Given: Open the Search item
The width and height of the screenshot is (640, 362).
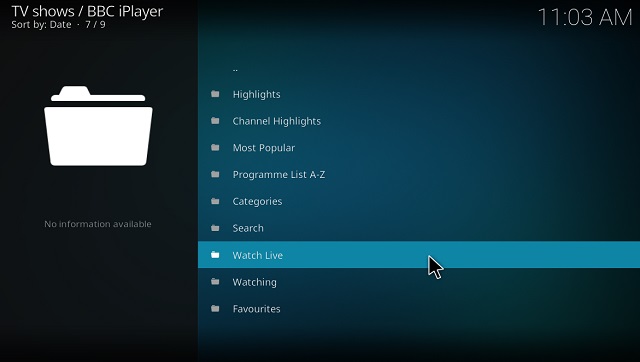Looking at the screenshot, I should point(419,228).
